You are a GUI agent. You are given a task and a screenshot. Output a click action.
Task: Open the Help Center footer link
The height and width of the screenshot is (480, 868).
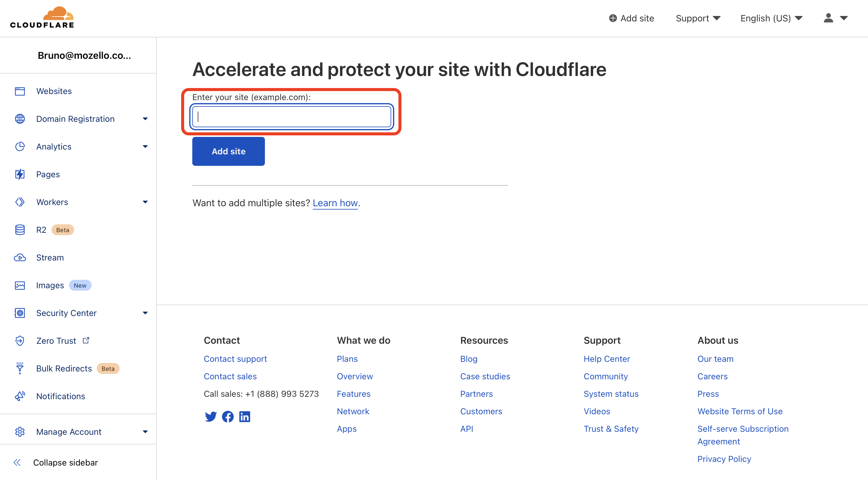[606, 359]
